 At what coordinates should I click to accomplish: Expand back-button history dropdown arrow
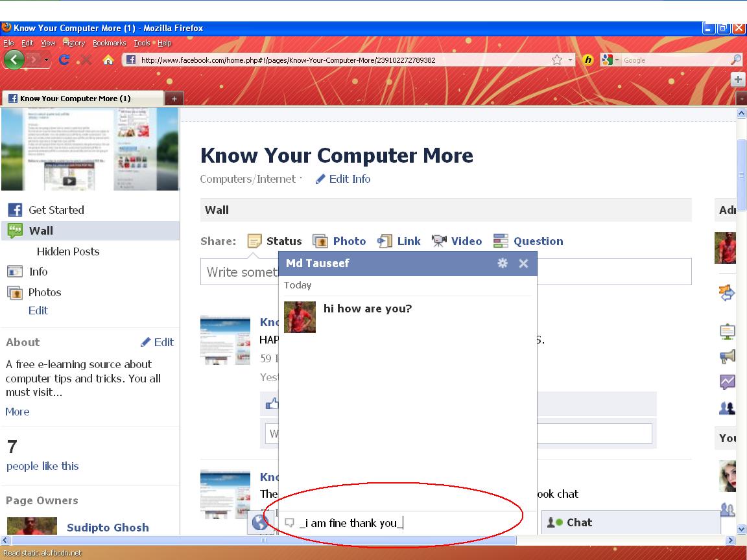[x=45, y=60]
